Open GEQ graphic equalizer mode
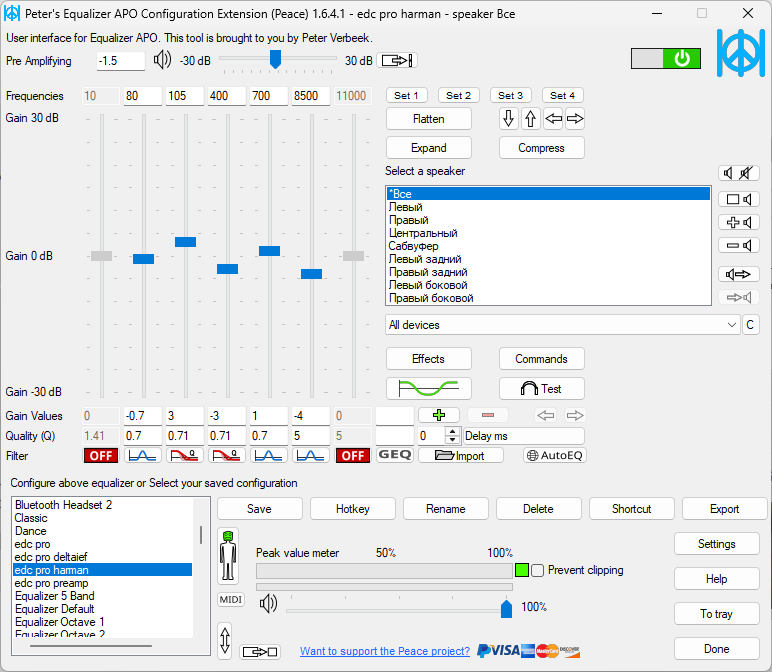The height and width of the screenshot is (672, 772). tap(395, 455)
